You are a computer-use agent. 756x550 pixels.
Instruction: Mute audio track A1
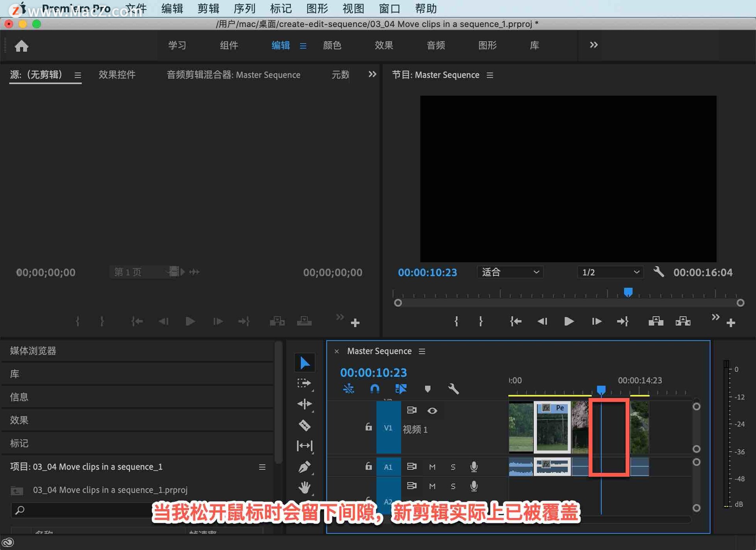(x=432, y=467)
